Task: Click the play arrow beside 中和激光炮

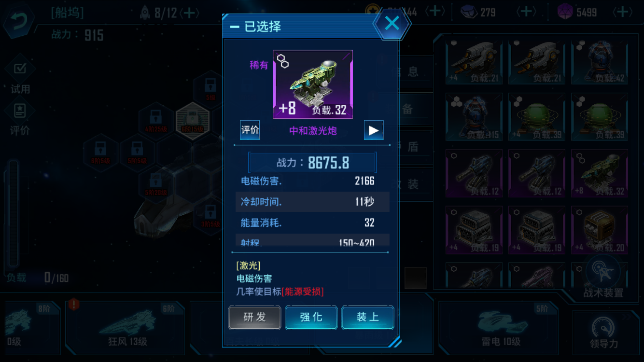Action: [x=374, y=130]
